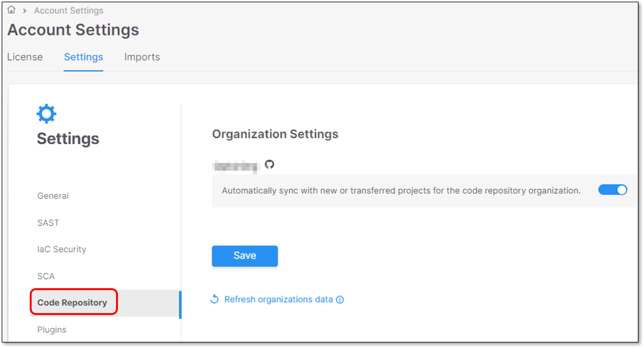Switch to the License tab
Screen dimensions: 644x348
25,57
